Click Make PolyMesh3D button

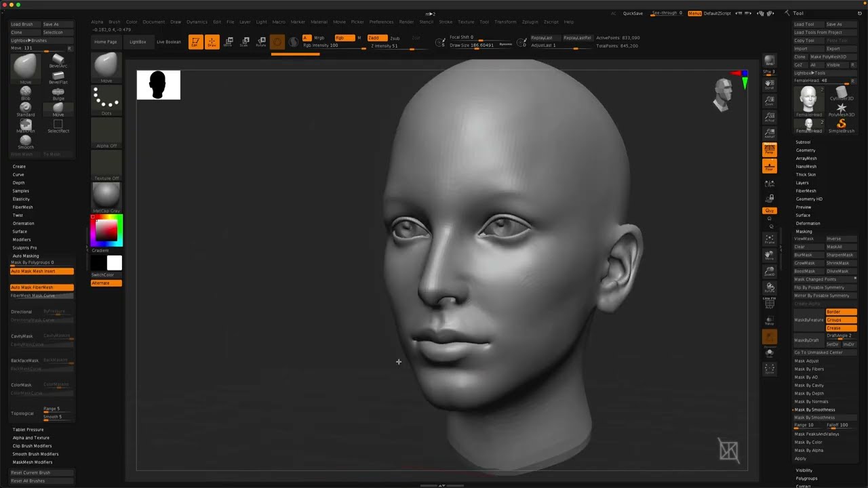click(x=833, y=57)
